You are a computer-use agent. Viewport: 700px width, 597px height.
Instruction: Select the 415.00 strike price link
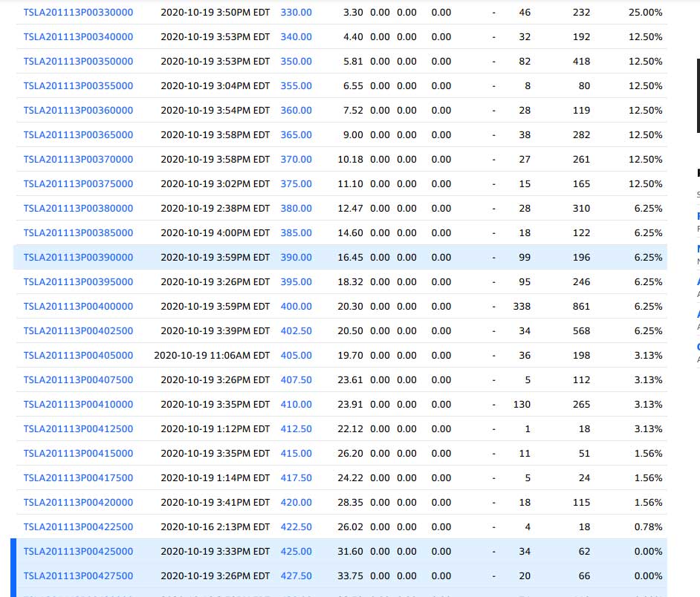click(296, 454)
